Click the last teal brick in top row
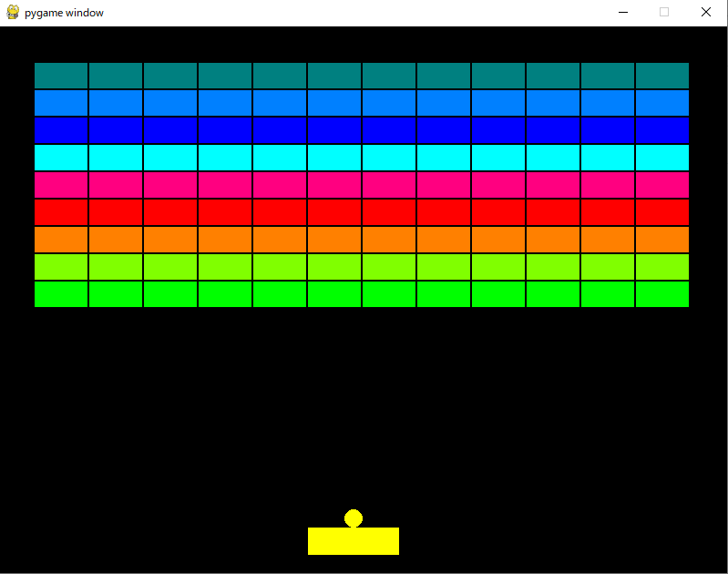 (662, 76)
